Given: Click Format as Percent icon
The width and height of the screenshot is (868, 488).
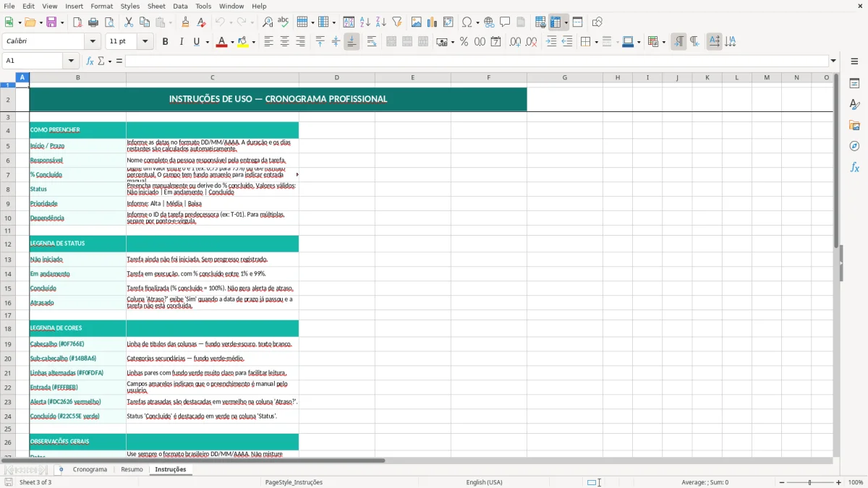Looking at the screenshot, I should (464, 42).
